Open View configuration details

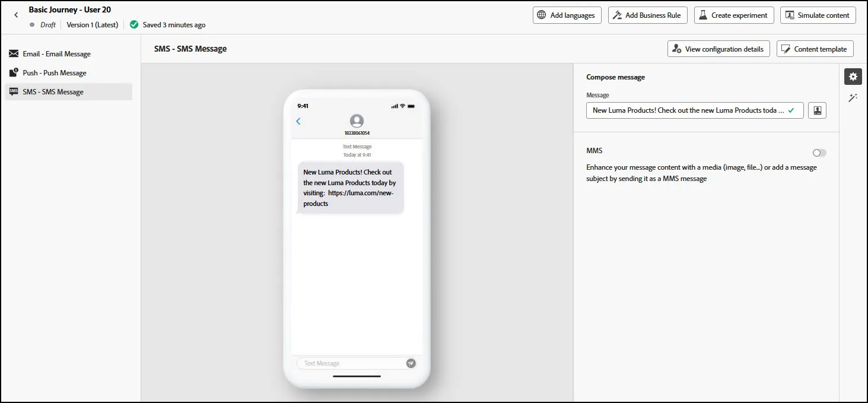pos(718,49)
